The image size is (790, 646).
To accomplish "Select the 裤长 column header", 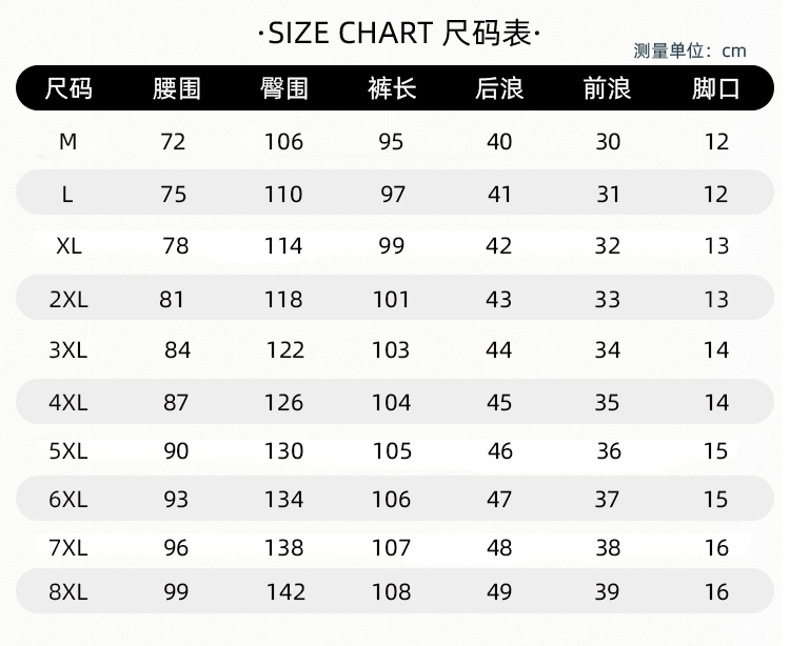I will coord(392,89).
